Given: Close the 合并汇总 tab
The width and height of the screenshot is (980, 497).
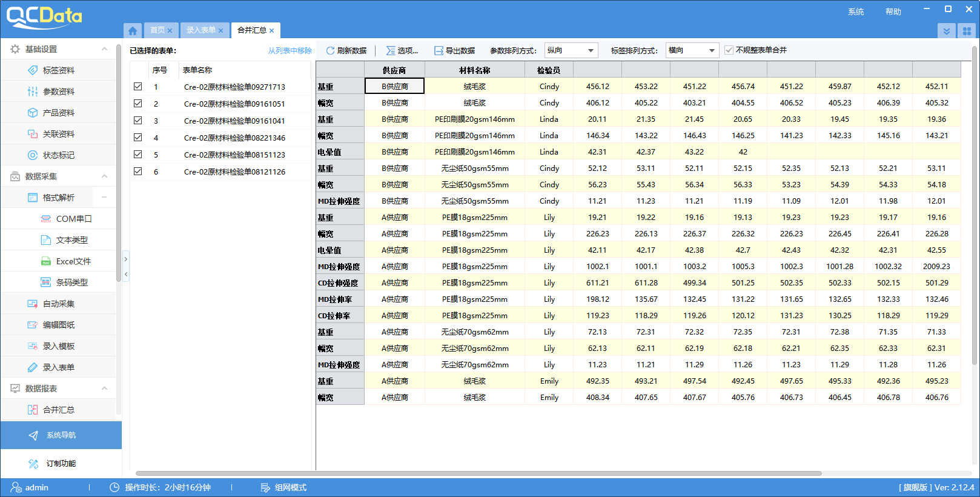Looking at the screenshot, I should tap(272, 31).
